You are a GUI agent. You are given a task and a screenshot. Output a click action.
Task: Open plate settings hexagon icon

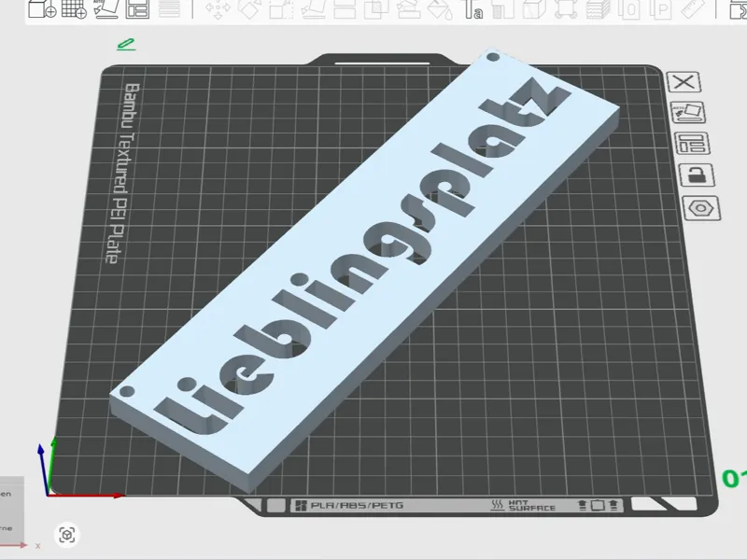tap(701, 208)
